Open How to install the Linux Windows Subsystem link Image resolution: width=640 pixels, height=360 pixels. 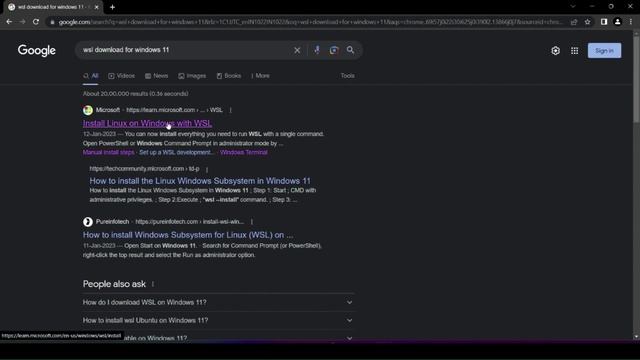click(x=200, y=181)
